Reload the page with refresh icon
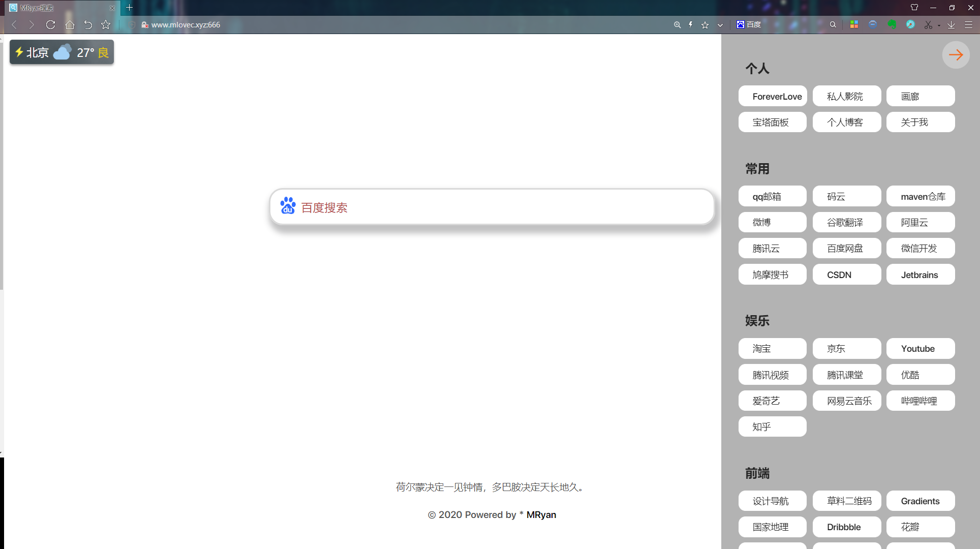 tap(50, 24)
